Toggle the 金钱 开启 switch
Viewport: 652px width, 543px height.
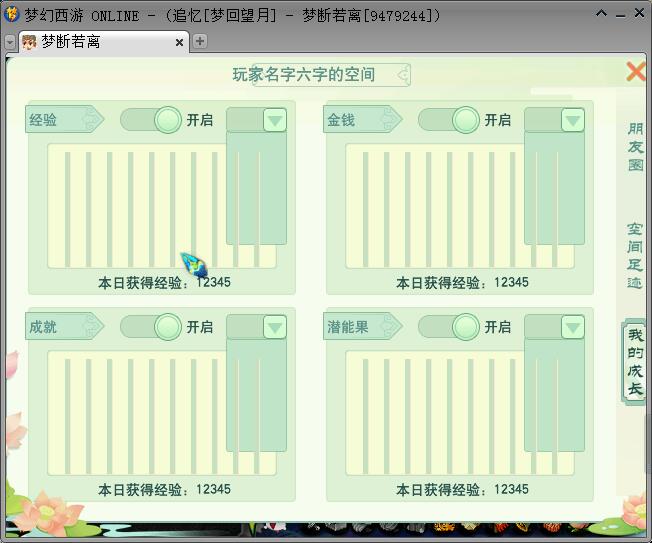[x=449, y=120]
